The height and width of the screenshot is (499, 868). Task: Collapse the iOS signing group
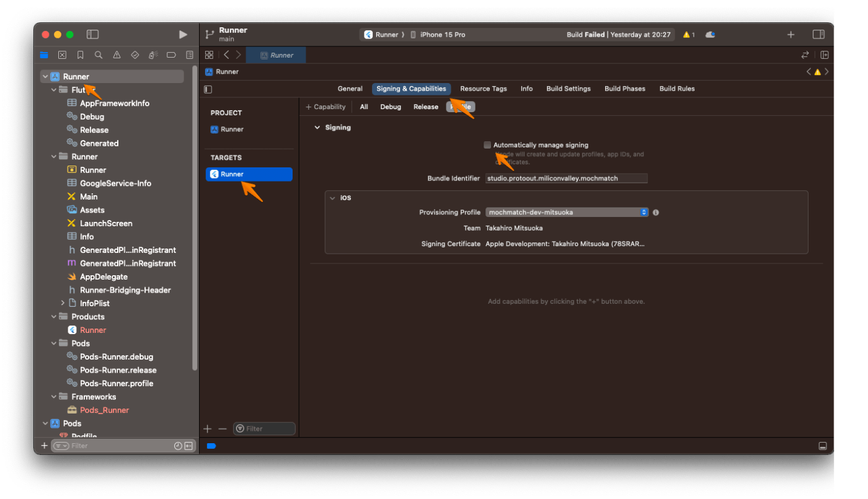(x=333, y=198)
